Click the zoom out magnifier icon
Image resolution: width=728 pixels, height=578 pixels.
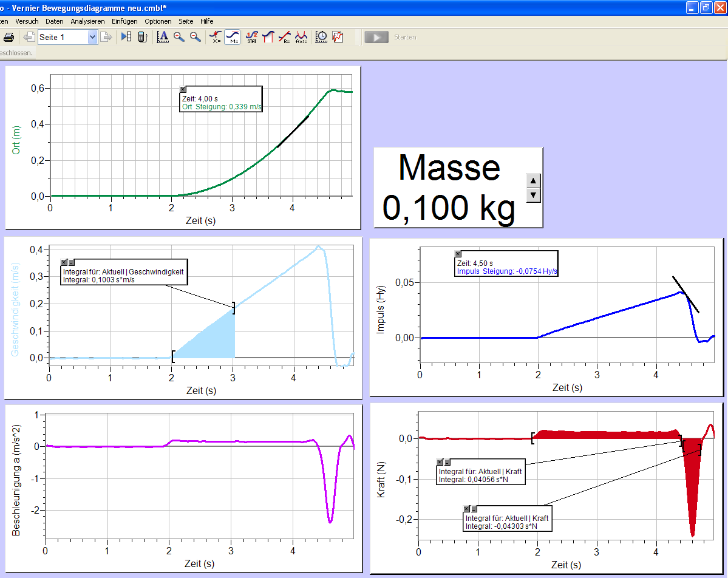(196, 37)
